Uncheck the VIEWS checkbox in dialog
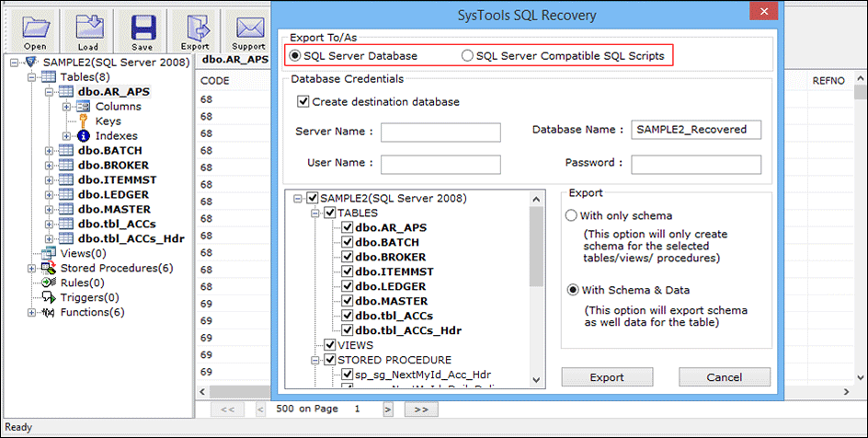The width and height of the screenshot is (868, 438). [x=330, y=345]
